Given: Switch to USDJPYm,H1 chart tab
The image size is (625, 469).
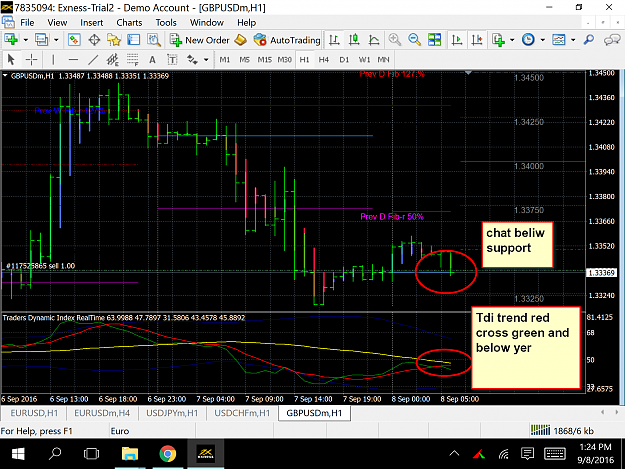Looking at the screenshot, I should 172,413.
